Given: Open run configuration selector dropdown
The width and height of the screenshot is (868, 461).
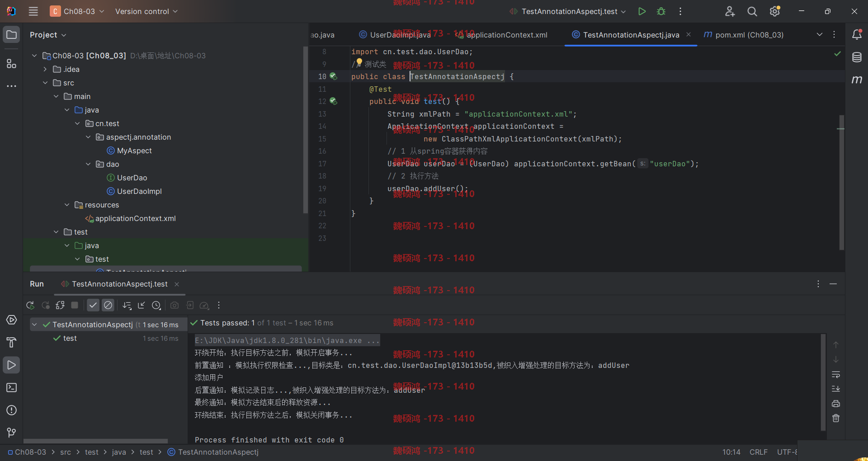Looking at the screenshot, I should pyautogui.click(x=567, y=11).
